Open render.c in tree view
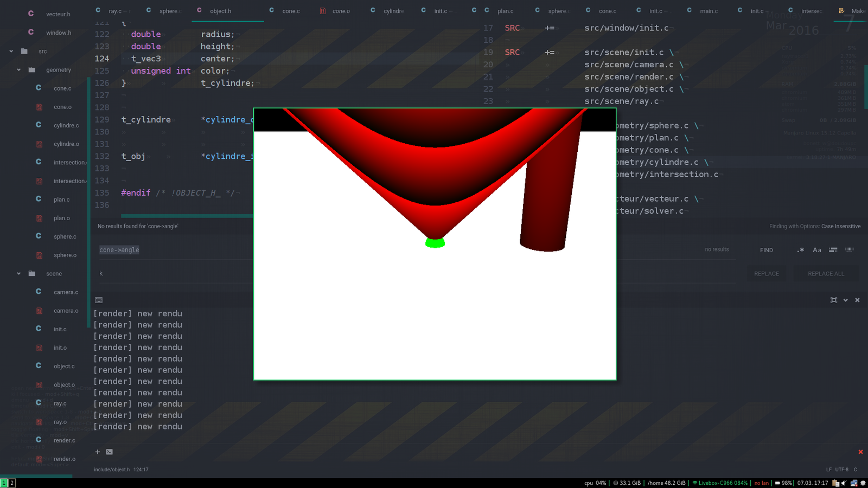 pos(65,440)
